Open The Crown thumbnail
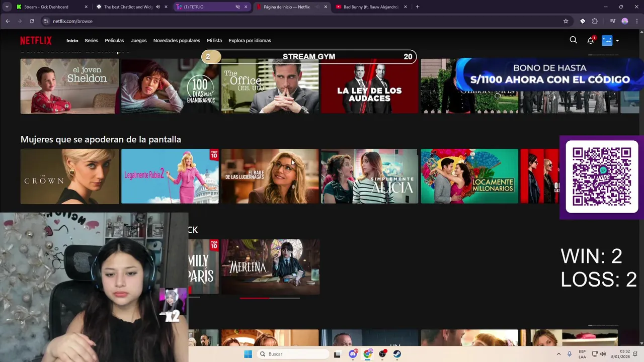 69,176
